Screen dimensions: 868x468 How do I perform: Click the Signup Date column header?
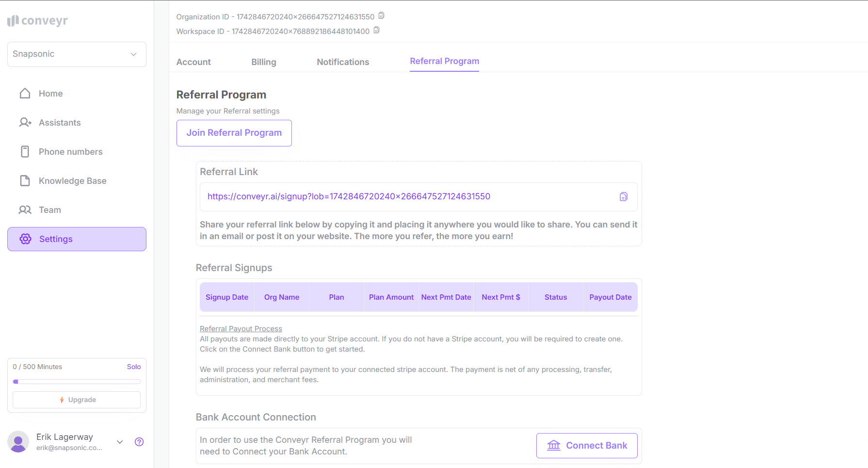coord(227,297)
